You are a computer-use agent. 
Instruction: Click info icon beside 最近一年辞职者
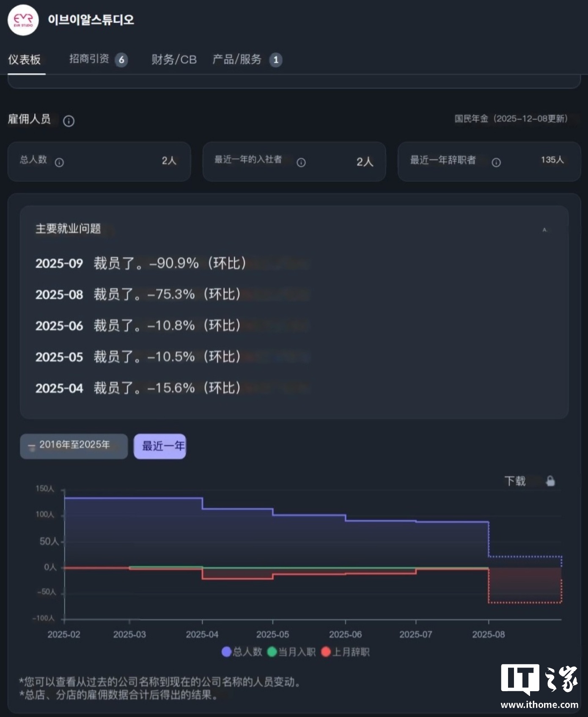(x=496, y=163)
